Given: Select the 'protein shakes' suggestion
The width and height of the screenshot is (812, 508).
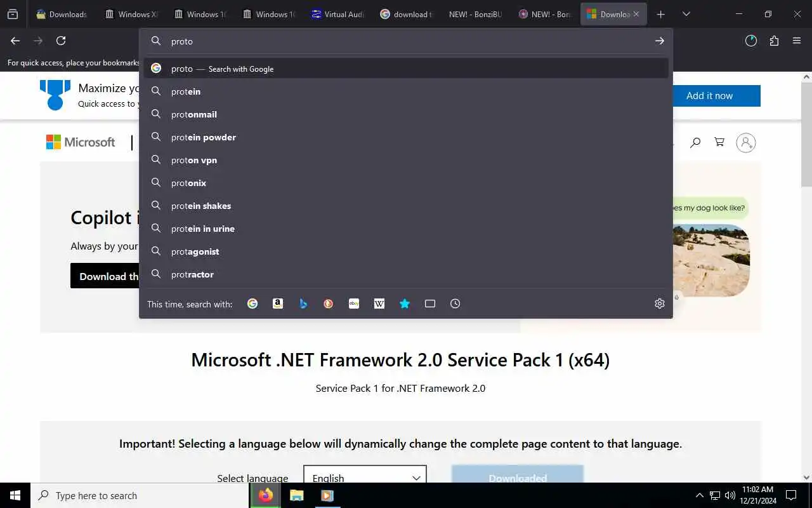Looking at the screenshot, I should tap(406, 206).
